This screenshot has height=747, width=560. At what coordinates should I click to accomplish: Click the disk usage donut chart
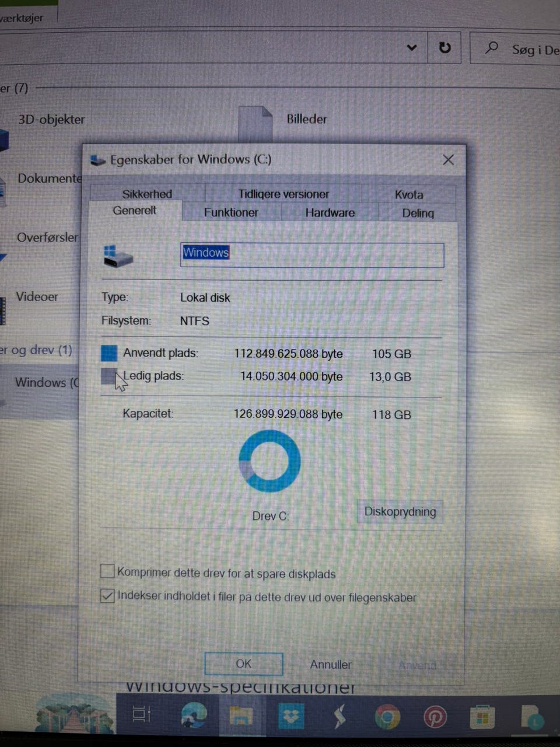pyautogui.click(x=269, y=461)
